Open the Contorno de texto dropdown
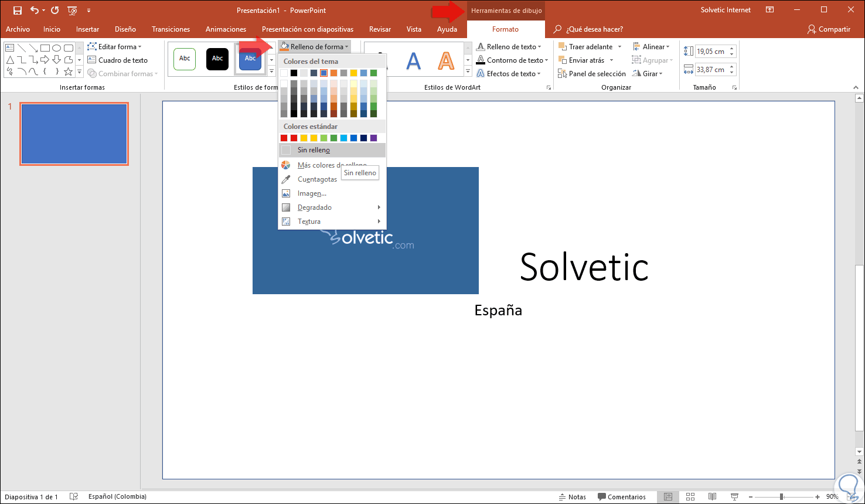 512,60
